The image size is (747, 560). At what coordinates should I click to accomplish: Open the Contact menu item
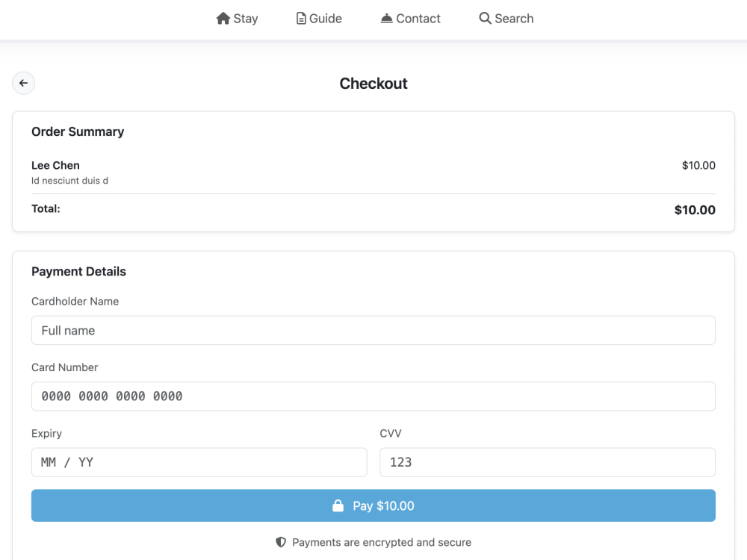(410, 19)
